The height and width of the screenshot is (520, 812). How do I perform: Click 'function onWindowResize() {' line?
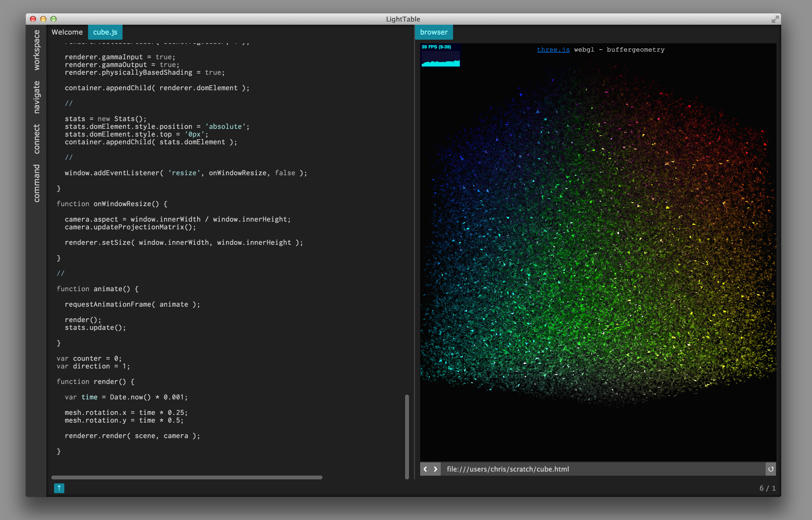tap(112, 204)
